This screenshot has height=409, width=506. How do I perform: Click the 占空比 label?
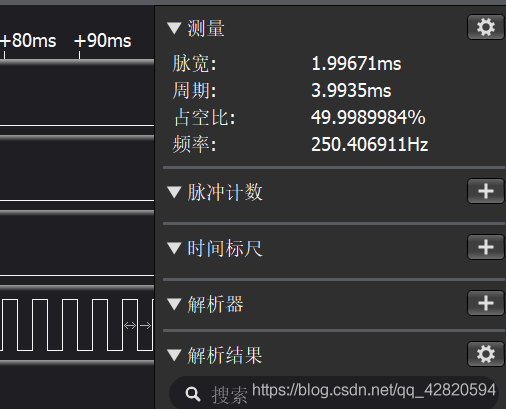204,117
